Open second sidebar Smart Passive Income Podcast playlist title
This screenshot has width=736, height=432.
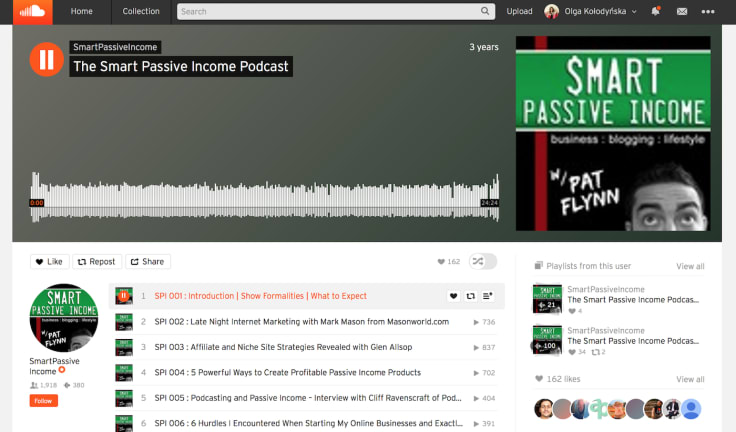(x=633, y=341)
